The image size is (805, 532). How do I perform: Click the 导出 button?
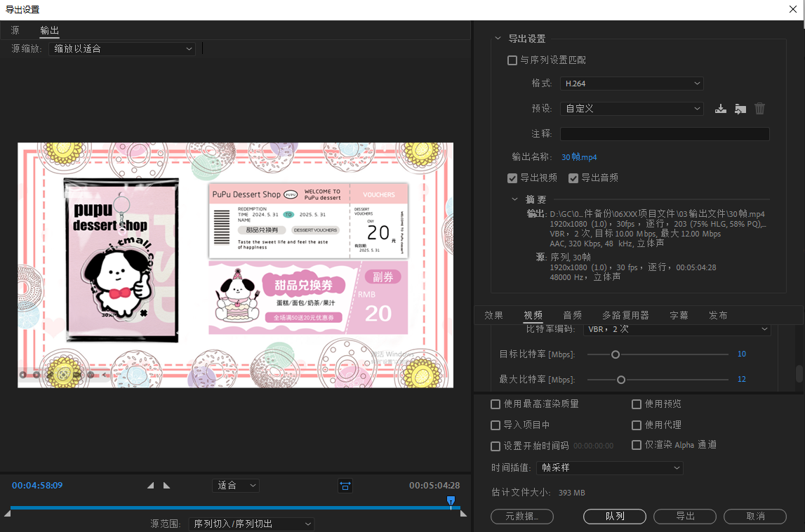click(x=685, y=516)
